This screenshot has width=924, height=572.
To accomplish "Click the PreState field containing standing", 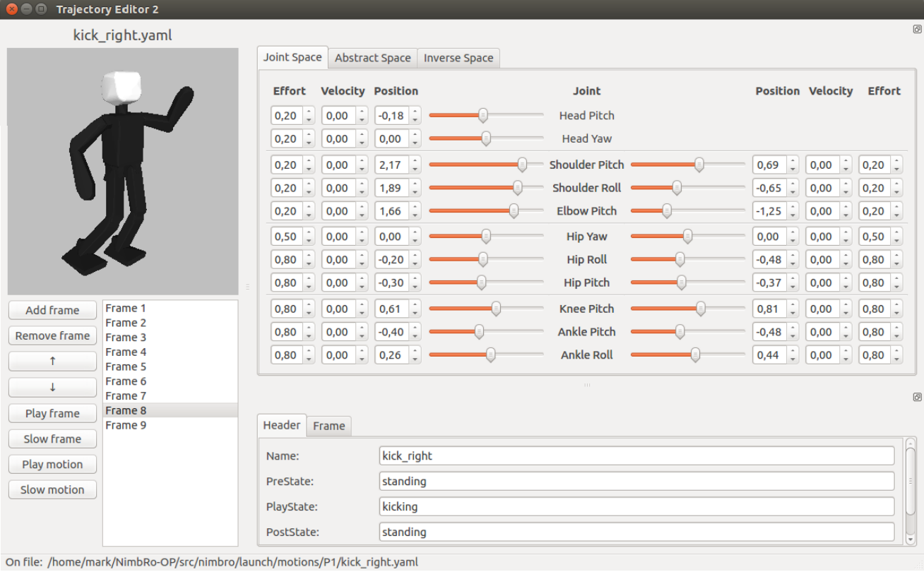I will click(x=636, y=481).
